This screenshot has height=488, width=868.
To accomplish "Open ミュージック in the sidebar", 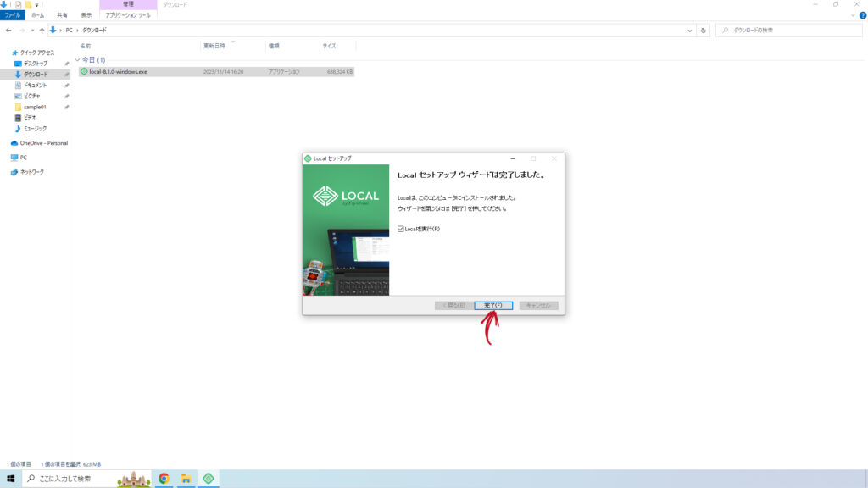I will click(35, 129).
